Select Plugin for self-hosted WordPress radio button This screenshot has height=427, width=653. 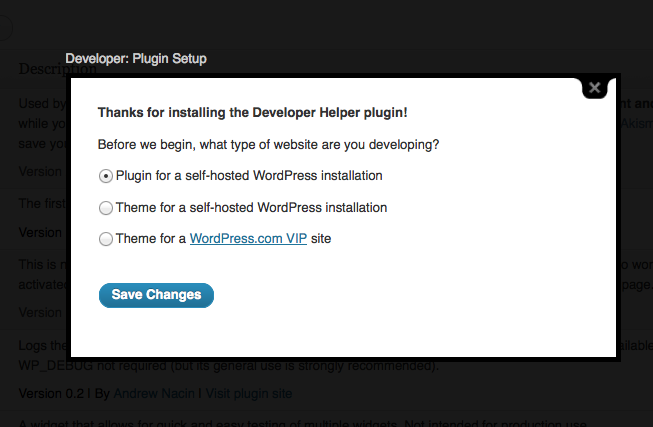(106, 176)
